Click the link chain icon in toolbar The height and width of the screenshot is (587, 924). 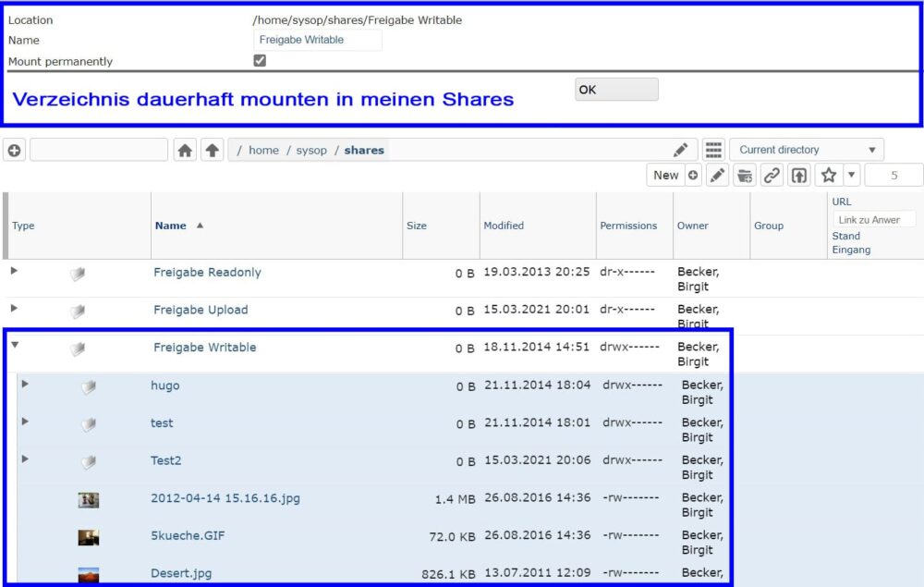pos(772,175)
